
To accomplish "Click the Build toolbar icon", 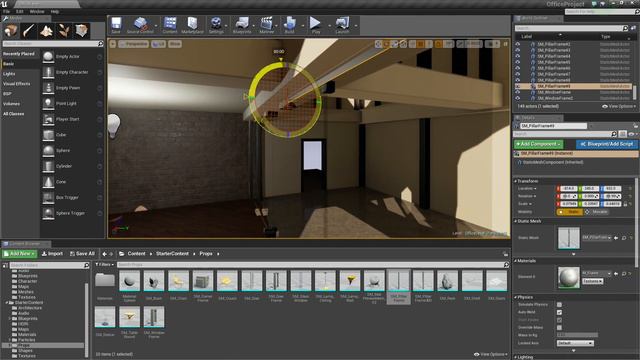I will pos(290,24).
